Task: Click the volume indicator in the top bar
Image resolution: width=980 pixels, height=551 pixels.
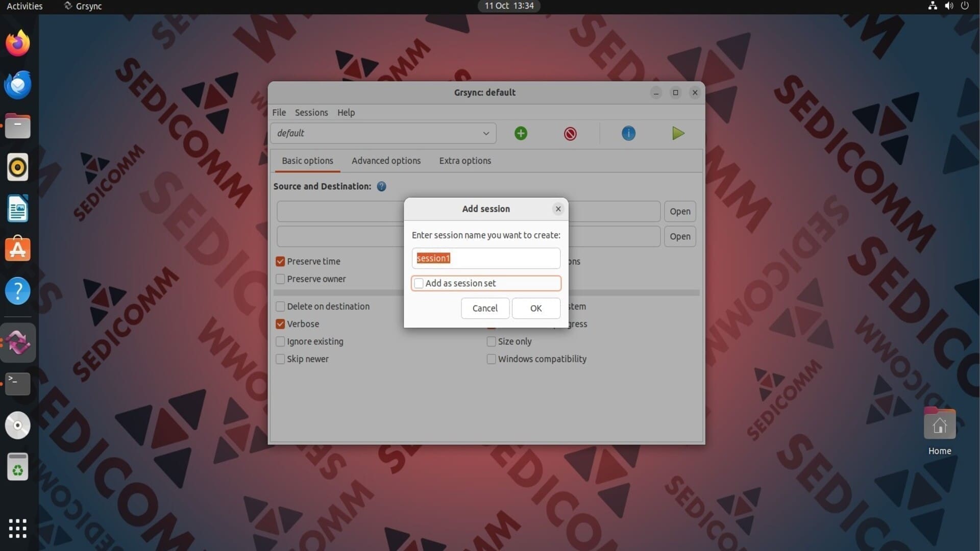Action: (x=949, y=6)
